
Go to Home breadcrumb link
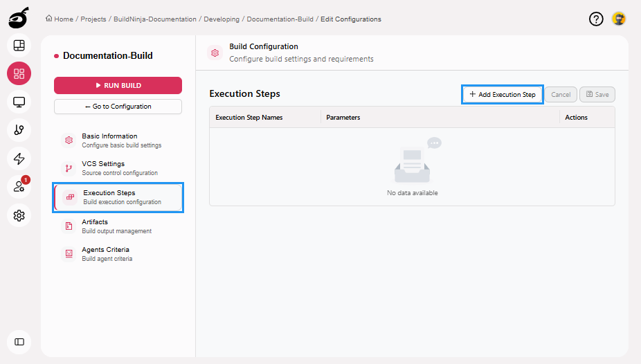click(x=64, y=19)
